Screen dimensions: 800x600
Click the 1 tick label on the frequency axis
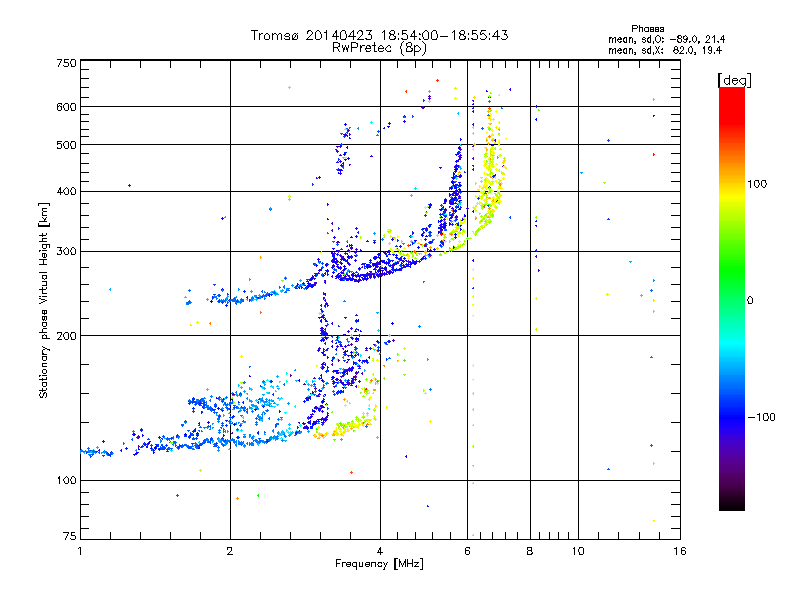pyautogui.click(x=80, y=551)
